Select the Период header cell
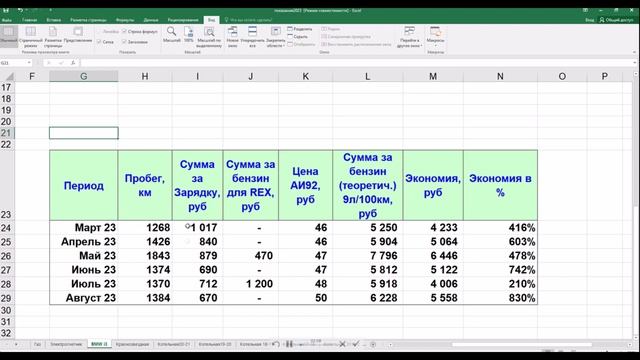Screen dimensions: 640x360 click(x=84, y=185)
